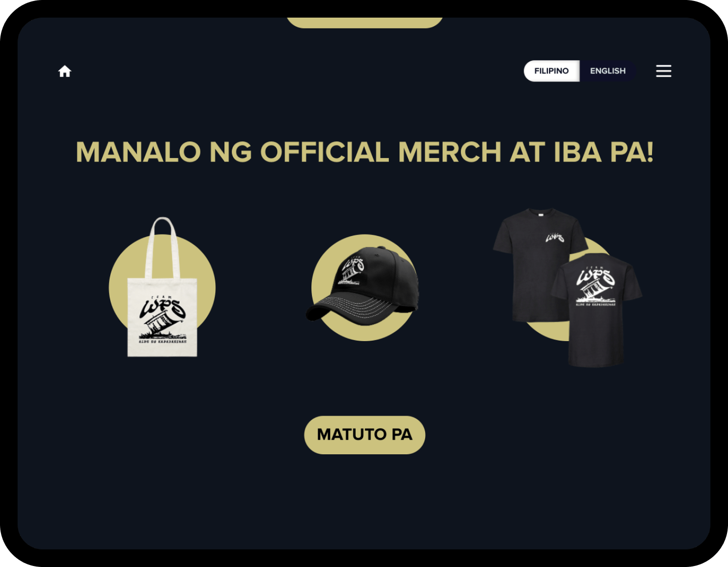Select the black cap merch image

[363, 285]
